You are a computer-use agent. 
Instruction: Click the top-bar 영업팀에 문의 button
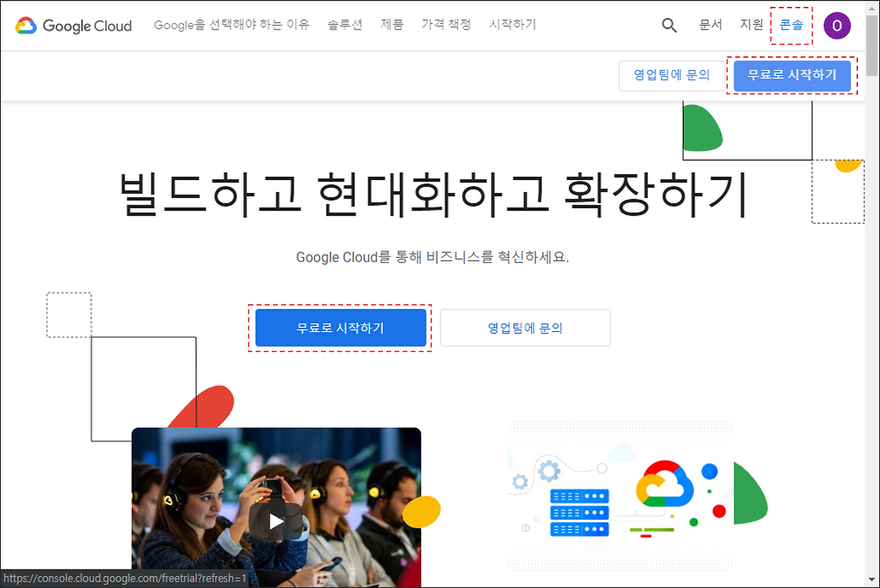pyautogui.click(x=672, y=76)
